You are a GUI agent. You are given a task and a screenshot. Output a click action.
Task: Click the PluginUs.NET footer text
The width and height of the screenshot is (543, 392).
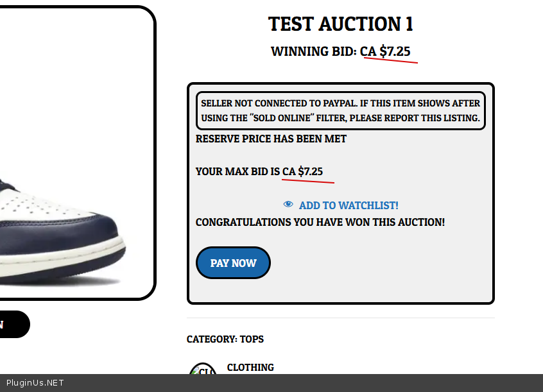35,383
